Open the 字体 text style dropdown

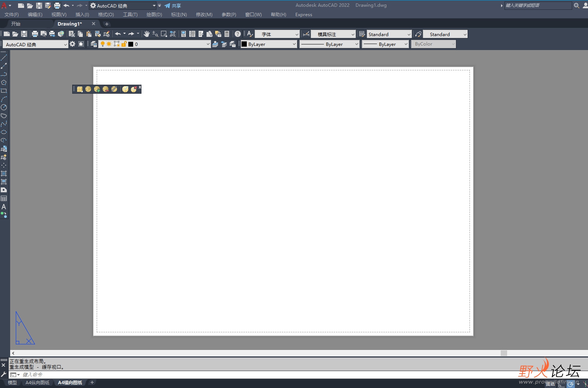pos(277,34)
